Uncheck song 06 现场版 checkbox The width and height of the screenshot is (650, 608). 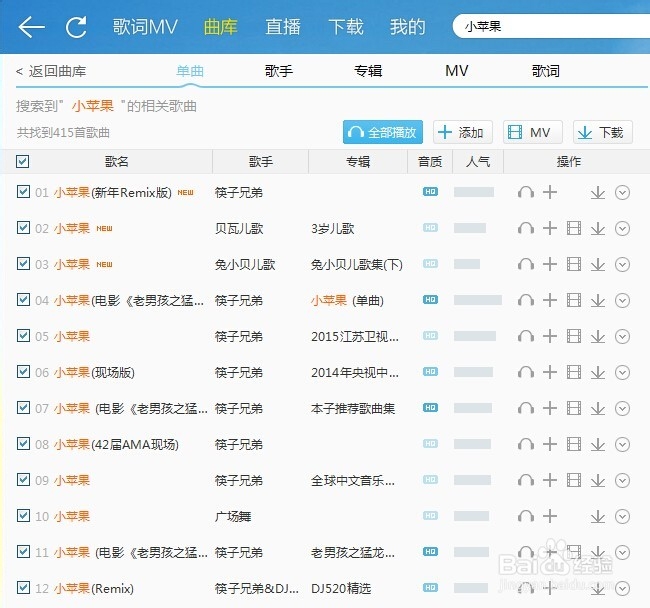23,372
